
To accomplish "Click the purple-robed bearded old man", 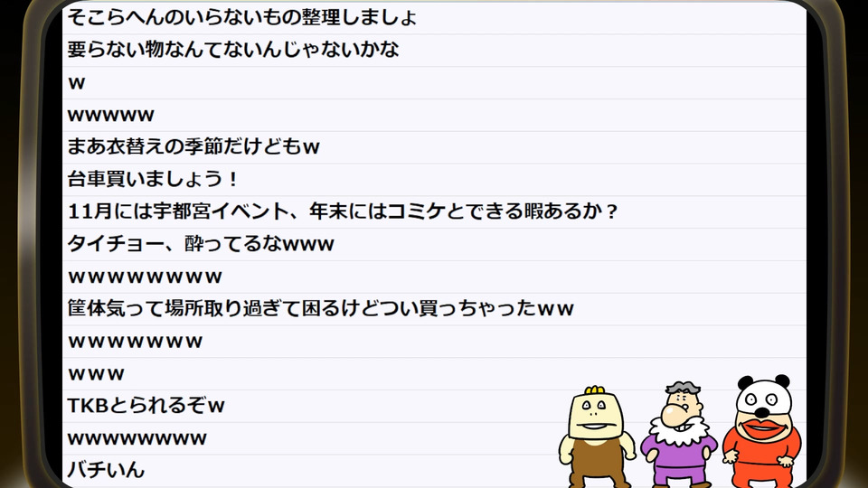I will [x=679, y=435].
